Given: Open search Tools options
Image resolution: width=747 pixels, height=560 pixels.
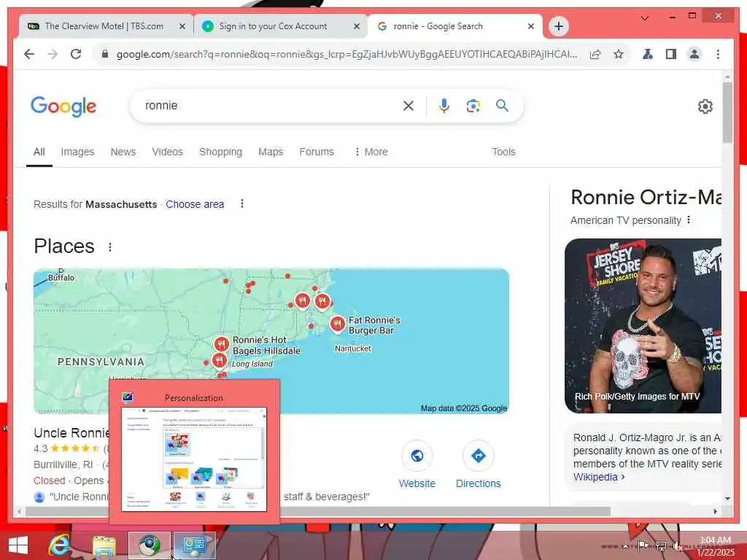Looking at the screenshot, I should (503, 152).
